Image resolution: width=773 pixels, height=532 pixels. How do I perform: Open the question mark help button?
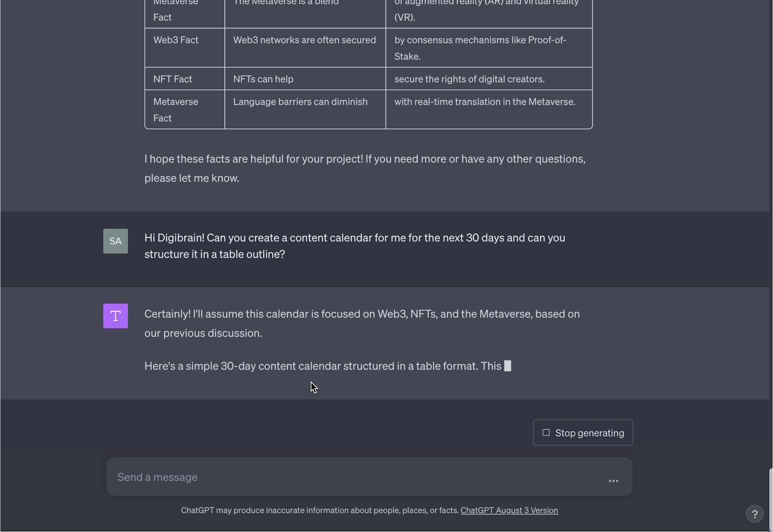(754, 514)
